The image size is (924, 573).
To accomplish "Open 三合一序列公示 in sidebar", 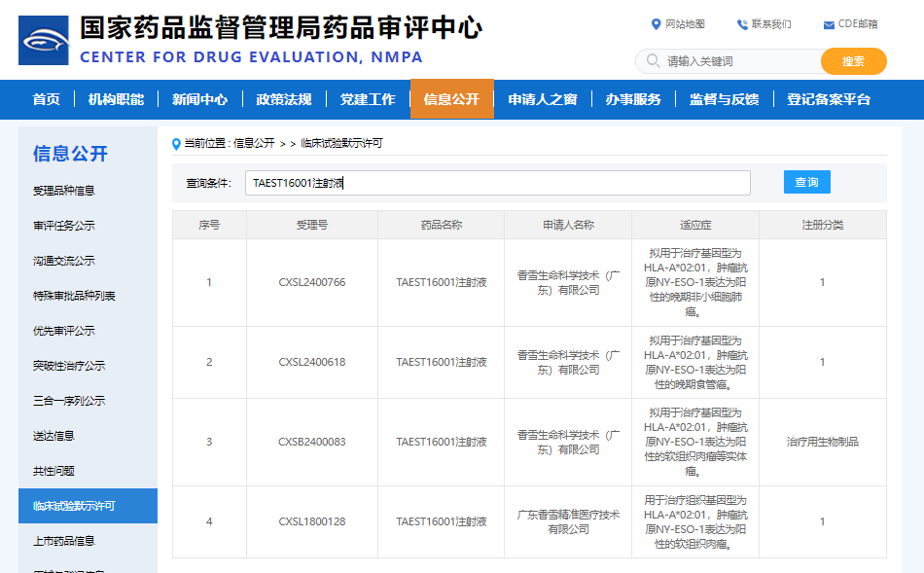I will (69, 401).
